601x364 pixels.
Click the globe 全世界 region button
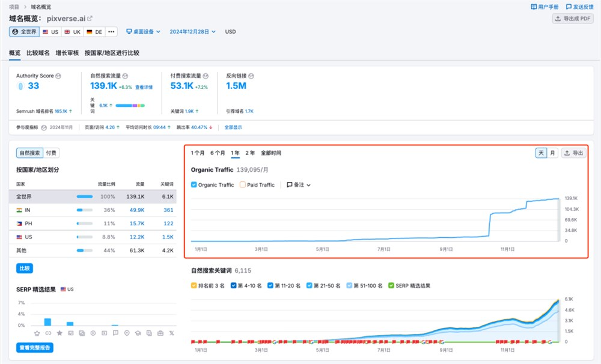click(24, 32)
